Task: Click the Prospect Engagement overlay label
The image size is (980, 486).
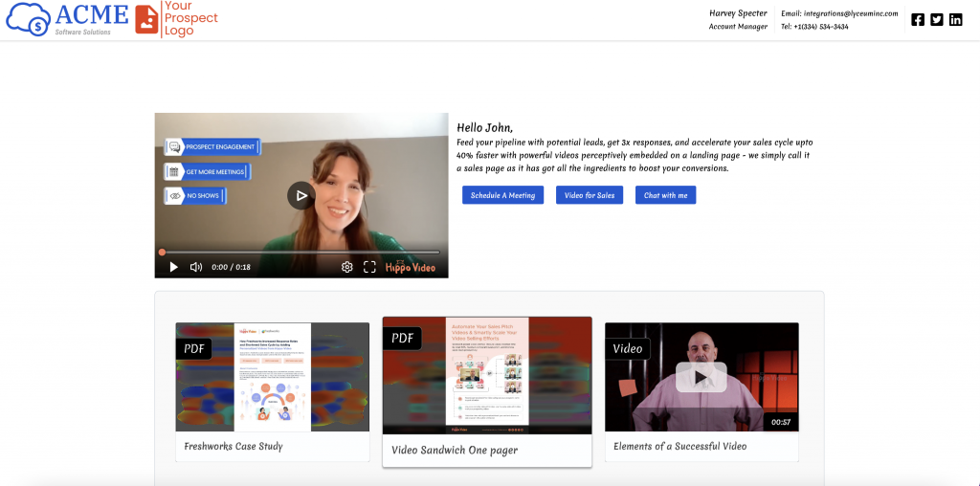Action: point(212,146)
